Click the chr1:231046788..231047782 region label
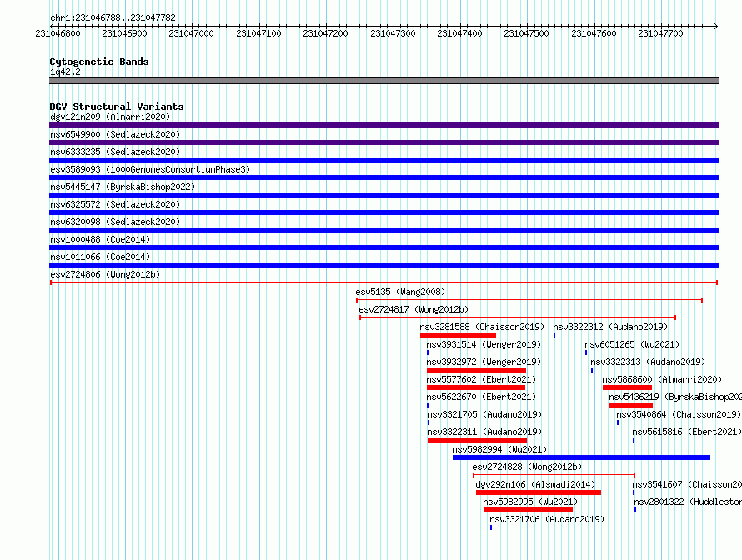Viewport: 742px width, 560px height. [113, 17]
